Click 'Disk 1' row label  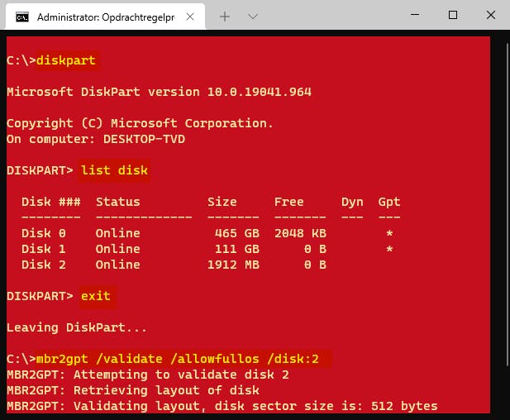(44, 249)
